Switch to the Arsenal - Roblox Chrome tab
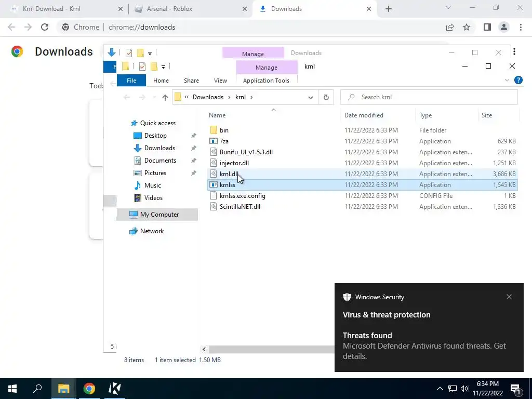This screenshot has width=532, height=399. tap(190, 9)
